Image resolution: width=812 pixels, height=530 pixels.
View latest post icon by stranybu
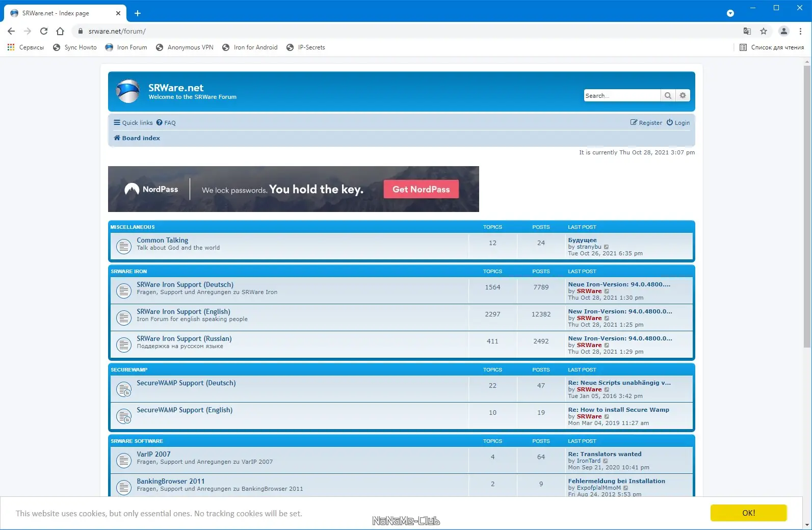[x=607, y=247]
